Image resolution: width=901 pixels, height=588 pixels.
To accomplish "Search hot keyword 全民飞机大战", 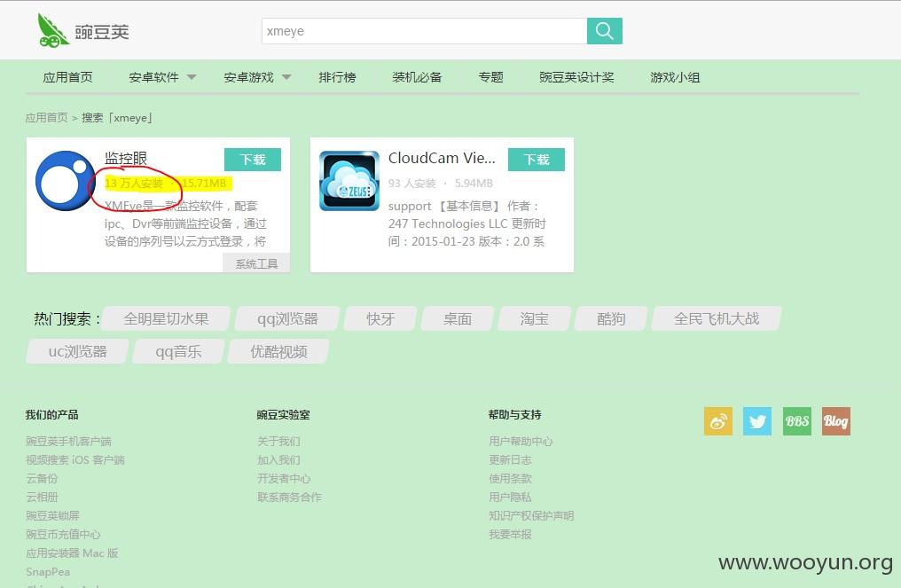I will click(x=717, y=319).
